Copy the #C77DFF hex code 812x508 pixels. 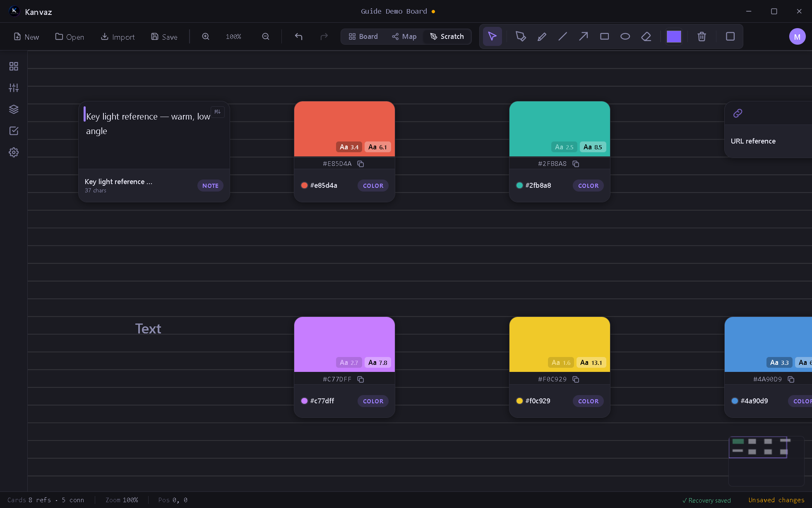pos(360,379)
